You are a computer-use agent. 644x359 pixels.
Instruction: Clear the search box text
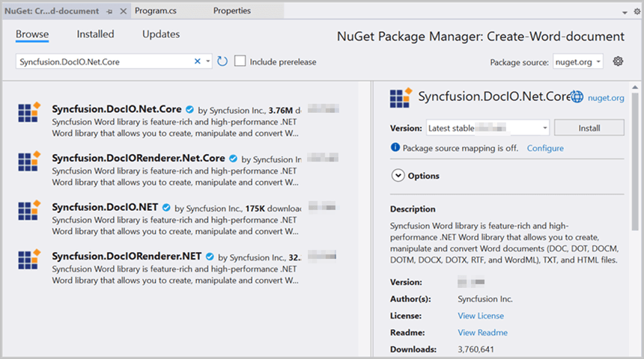coord(197,61)
